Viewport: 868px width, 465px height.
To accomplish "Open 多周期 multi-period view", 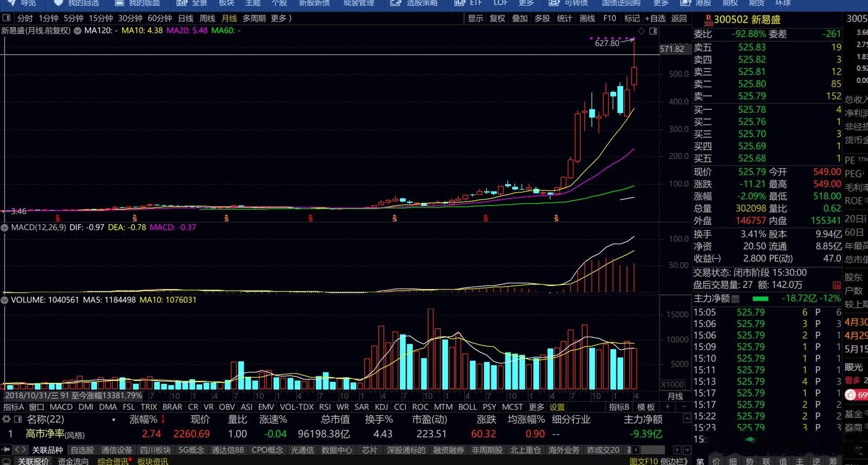I will coord(254,18).
